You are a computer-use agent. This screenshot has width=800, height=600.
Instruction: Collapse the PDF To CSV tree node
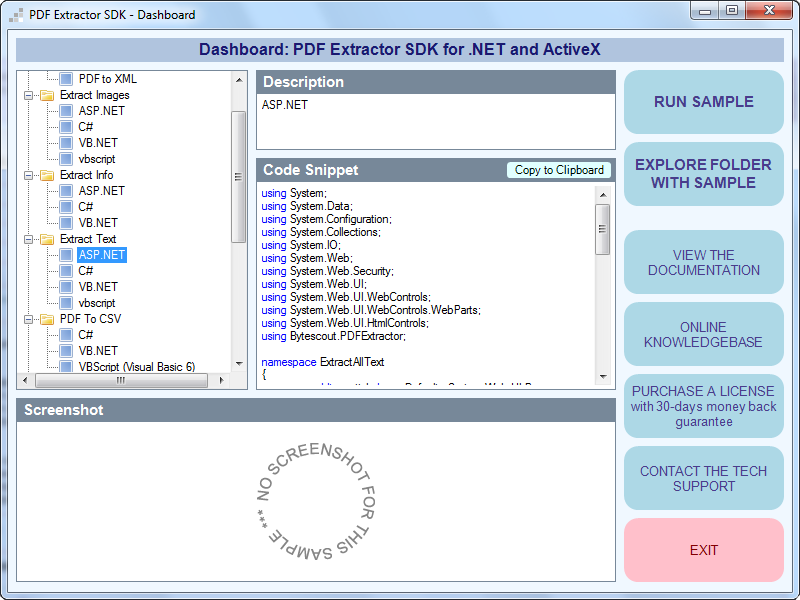(29, 319)
